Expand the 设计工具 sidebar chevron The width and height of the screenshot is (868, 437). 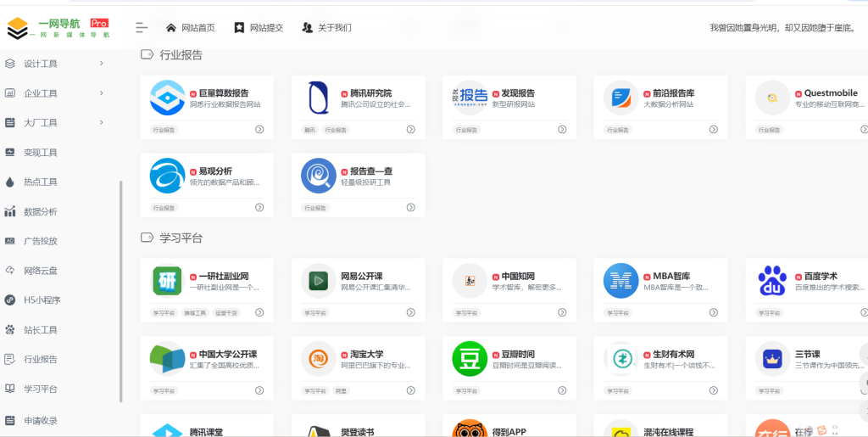101,64
